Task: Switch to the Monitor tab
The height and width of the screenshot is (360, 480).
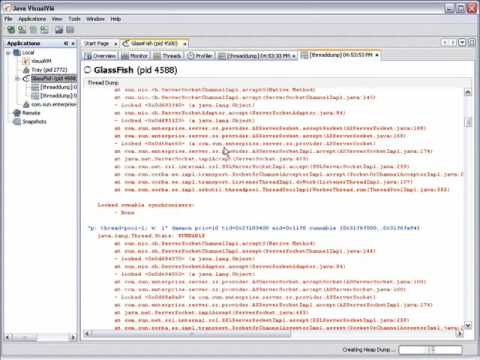Action: coord(135,56)
